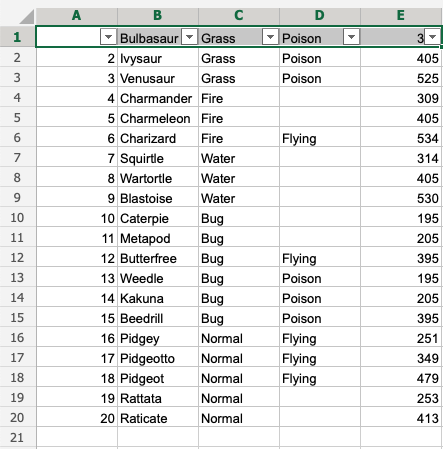Click the Flying cell in Butterfree row
The width and height of the screenshot is (443, 449).
pos(320,258)
